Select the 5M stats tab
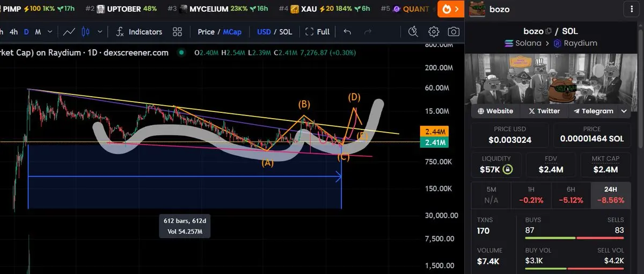 [491, 194]
